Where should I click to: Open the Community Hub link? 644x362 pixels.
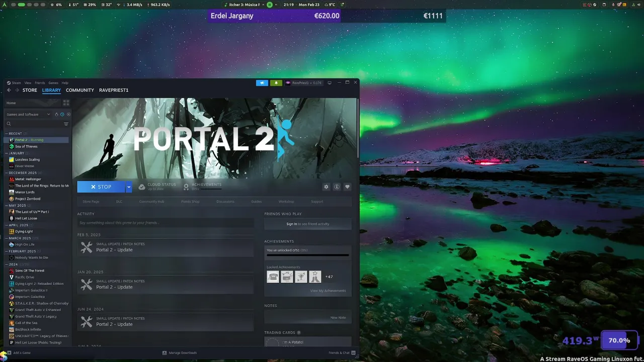(x=152, y=202)
